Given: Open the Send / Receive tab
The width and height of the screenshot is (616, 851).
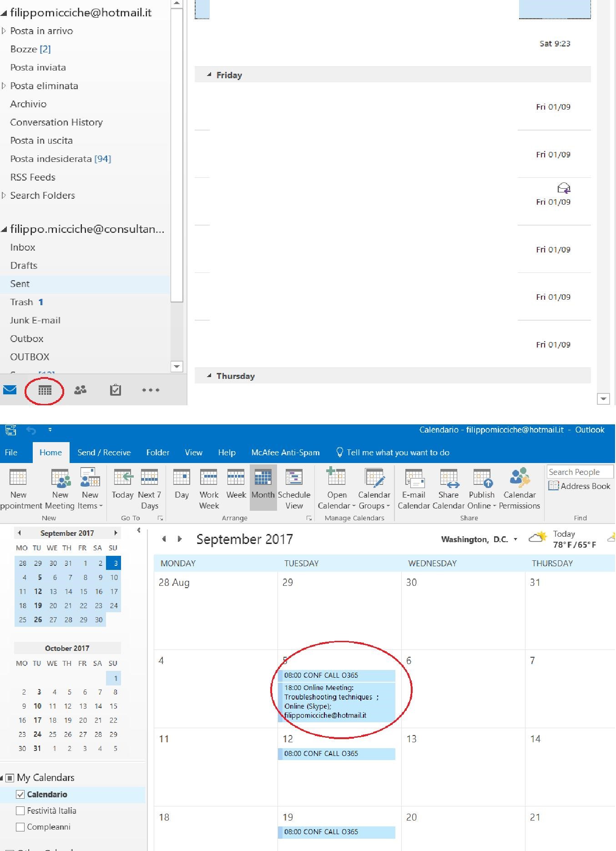Looking at the screenshot, I should click(104, 453).
